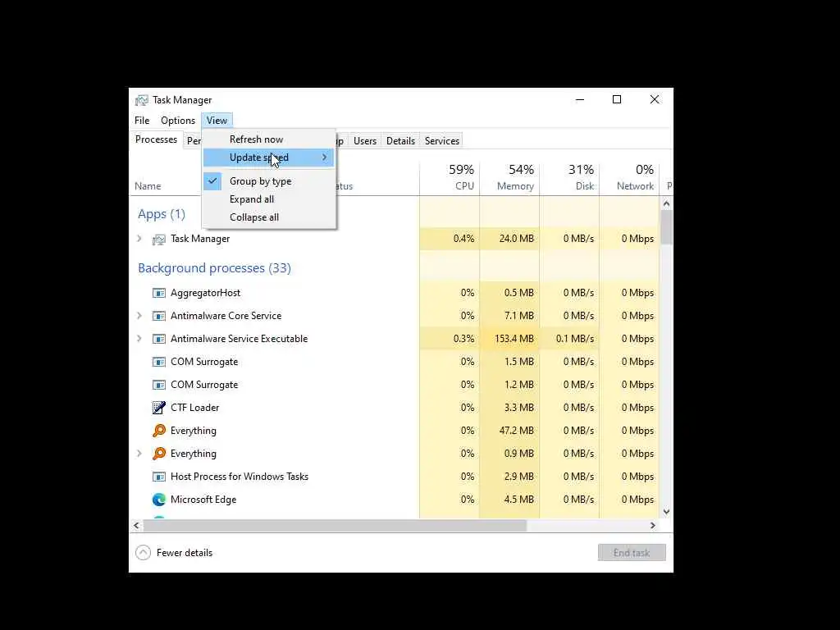840x630 pixels.
Task: Click the Antimalware Core Service icon
Action: 158,316
